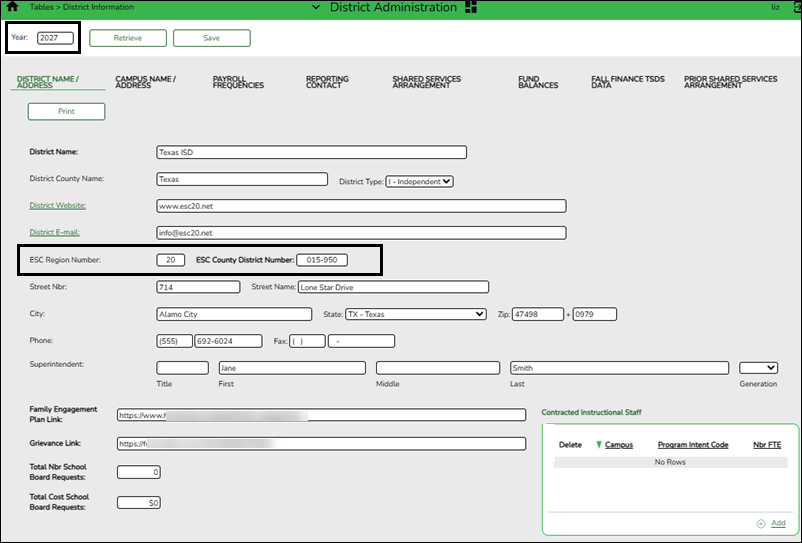Click the Superintendent Last name field

click(619, 368)
